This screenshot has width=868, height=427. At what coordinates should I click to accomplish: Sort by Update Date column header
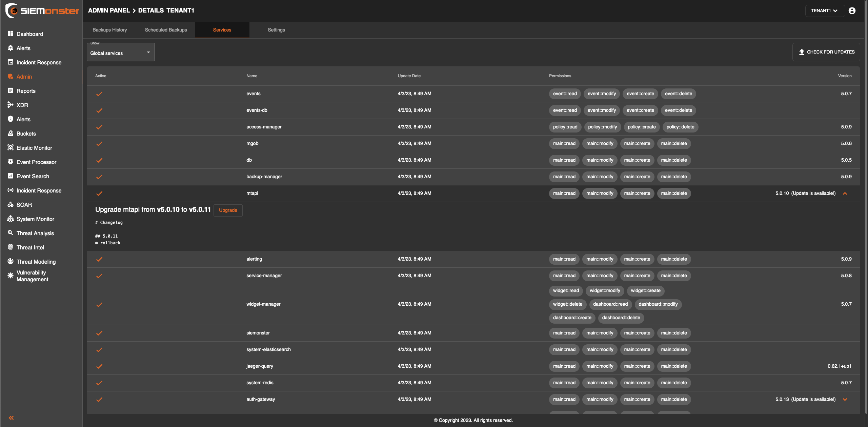(x=409, y=76)
